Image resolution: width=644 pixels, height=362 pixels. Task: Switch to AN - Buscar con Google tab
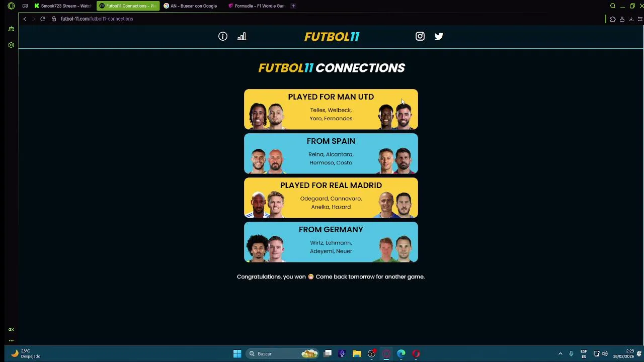(192, 6)
